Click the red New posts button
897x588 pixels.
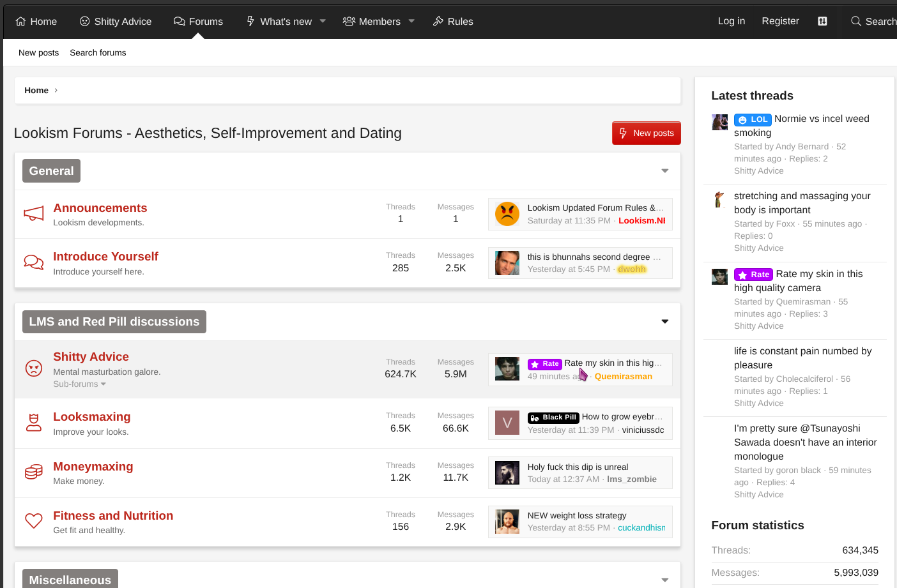[x=647, y=133]
